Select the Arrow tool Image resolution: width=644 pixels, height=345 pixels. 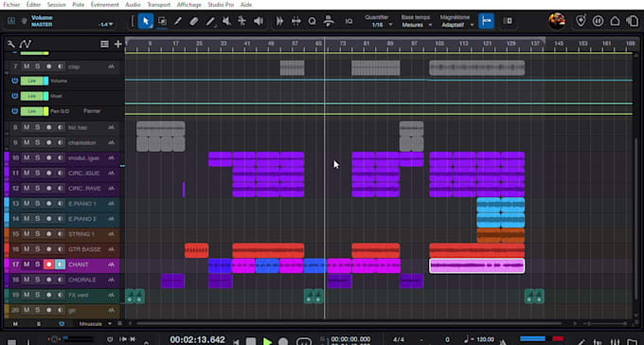tap(146, 21)
